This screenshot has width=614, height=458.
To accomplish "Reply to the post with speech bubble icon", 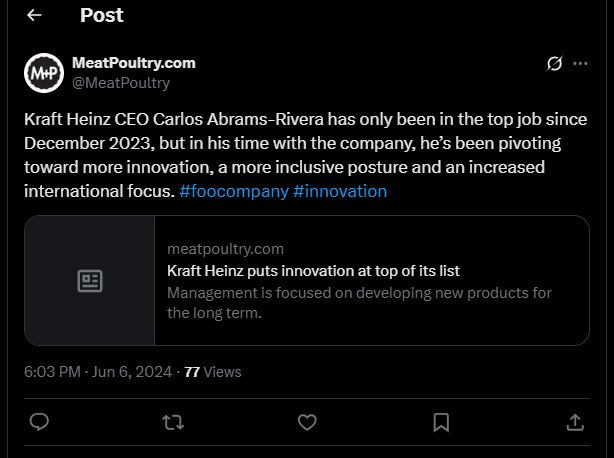I will click(39, 422).
